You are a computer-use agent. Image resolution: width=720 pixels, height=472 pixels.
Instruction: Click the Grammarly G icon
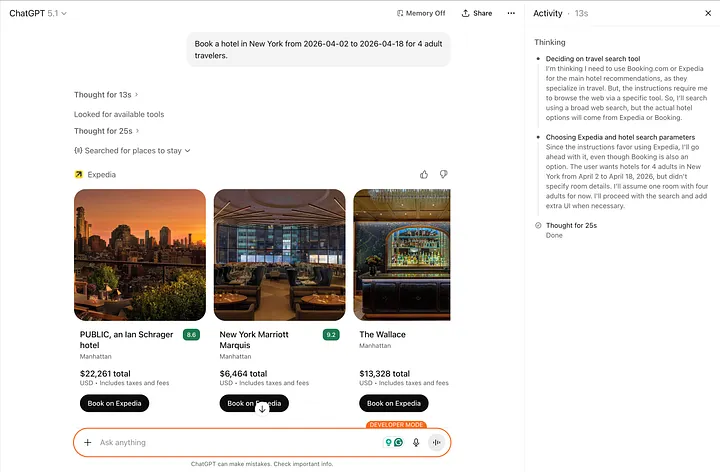[x=399, y=442]
